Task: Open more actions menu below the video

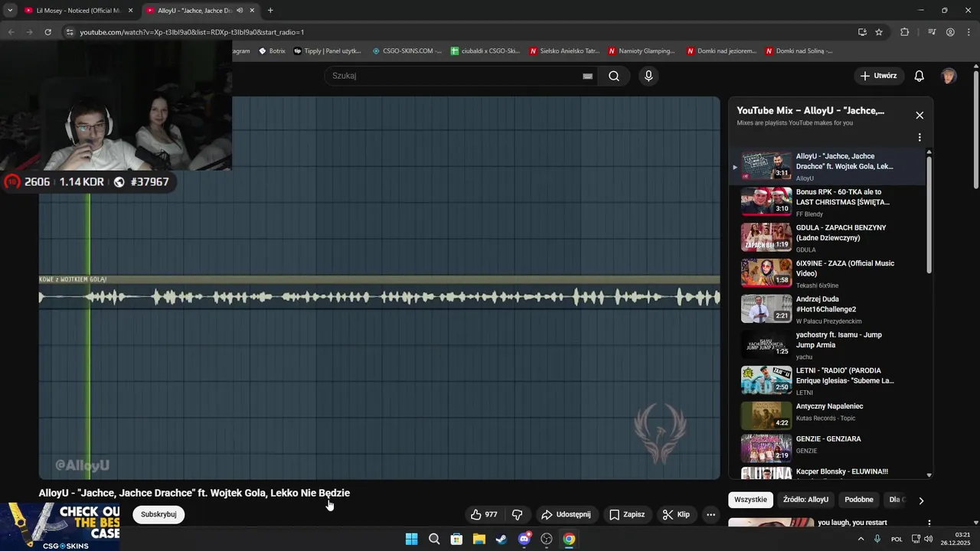Action: click(x=710, y=514)
